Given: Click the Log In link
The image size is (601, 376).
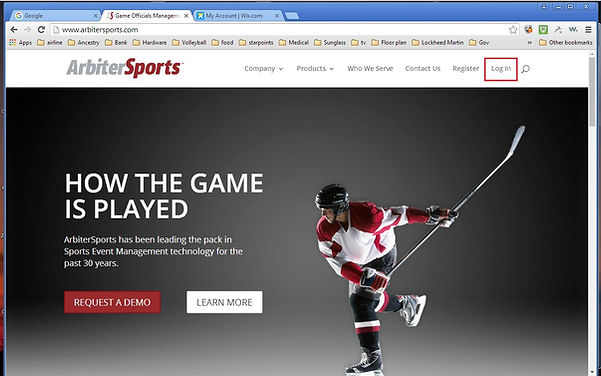Looking at the screenshot, I should pos(501,69).
